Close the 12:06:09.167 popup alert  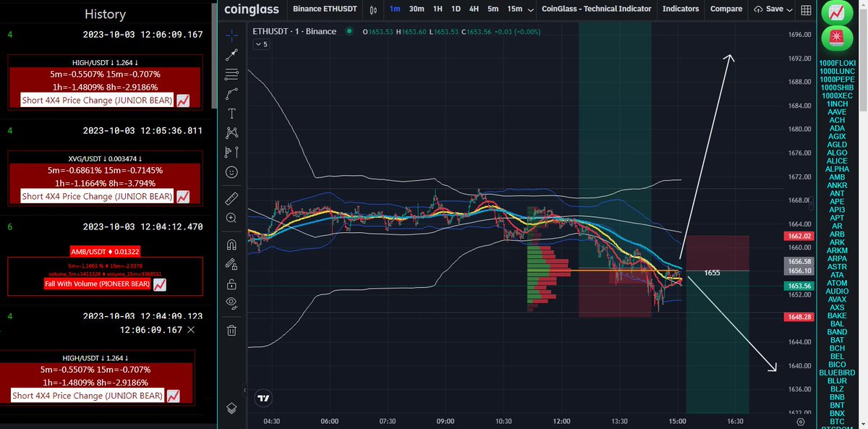(x=190, y=330)
